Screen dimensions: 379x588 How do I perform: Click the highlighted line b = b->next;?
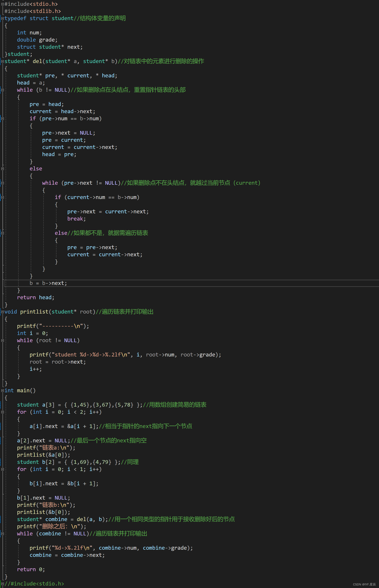[48, 283]
